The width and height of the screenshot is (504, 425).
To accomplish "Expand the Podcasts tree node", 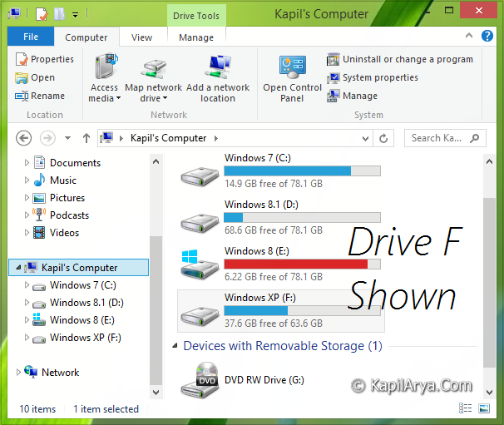I will [x=27, y=215].
